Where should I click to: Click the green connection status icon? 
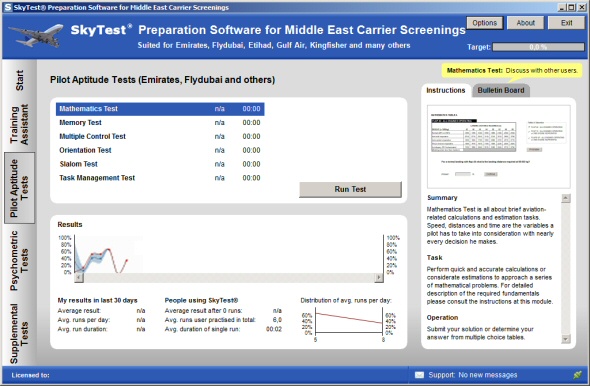(x=577, y=375)
